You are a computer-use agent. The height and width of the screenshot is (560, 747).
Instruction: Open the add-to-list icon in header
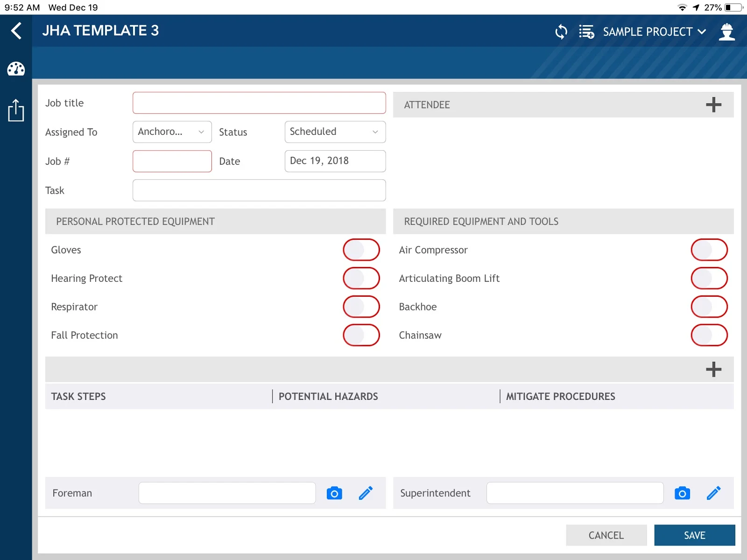(x=586, y=32)
